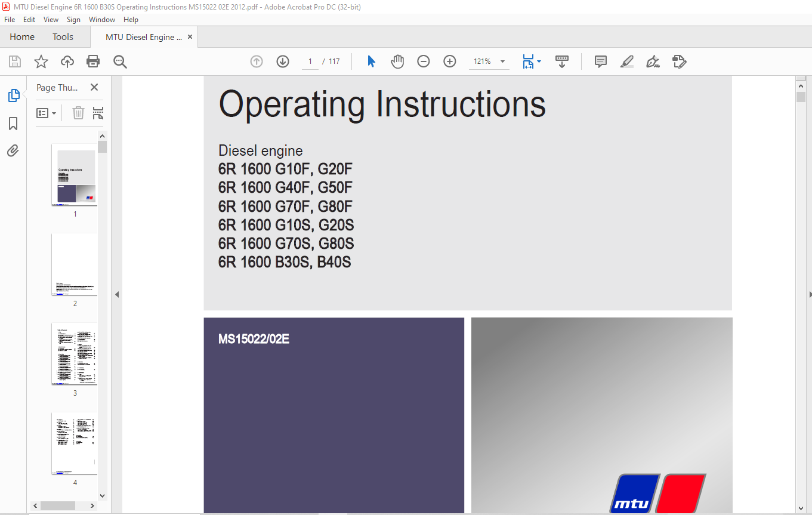This screenshot has height=515, width=812.
Task: Click the 'Operating Instructions' title text
Action: coord(382,104)
